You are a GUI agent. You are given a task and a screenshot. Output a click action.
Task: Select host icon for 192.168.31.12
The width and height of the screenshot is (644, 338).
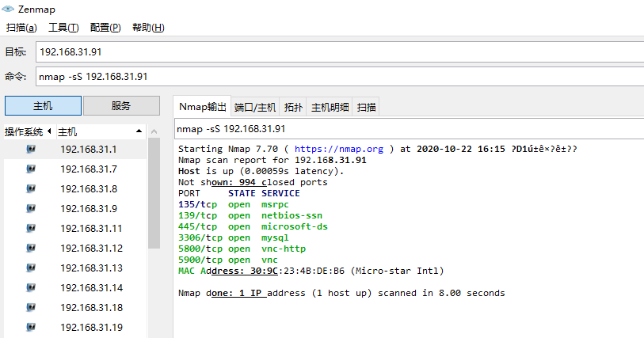click(x=31, y=248)
